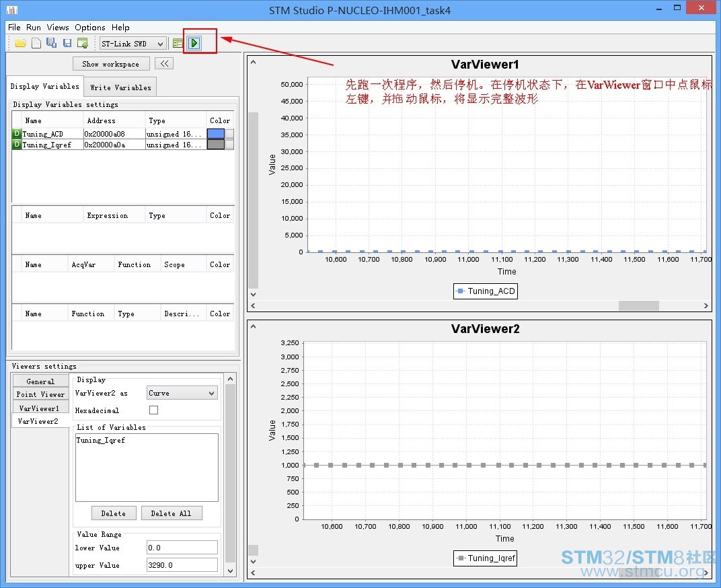Click the small button beside Tuning_ACD color swatch

point(229,133)
